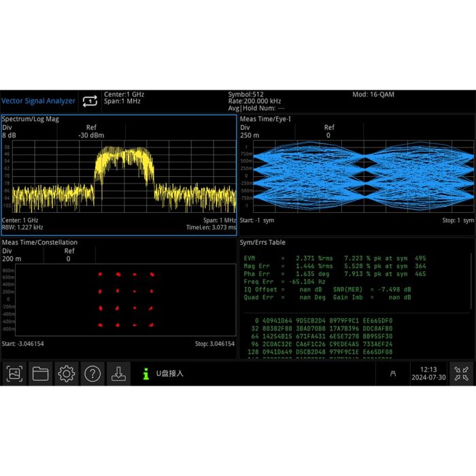Viewport: 476px width, 476px height.
Task: Toggle full-screen with the arrows icon
Action: pos(462,373)
